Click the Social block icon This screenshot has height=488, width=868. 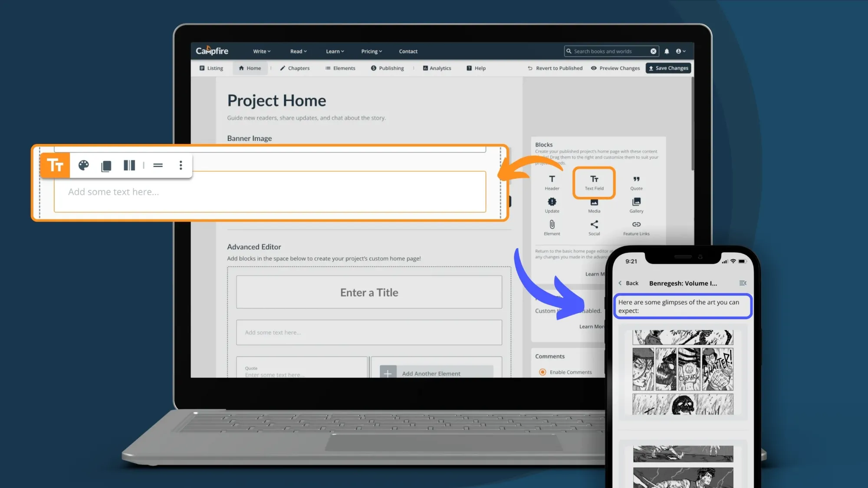(x=594, y=225)
